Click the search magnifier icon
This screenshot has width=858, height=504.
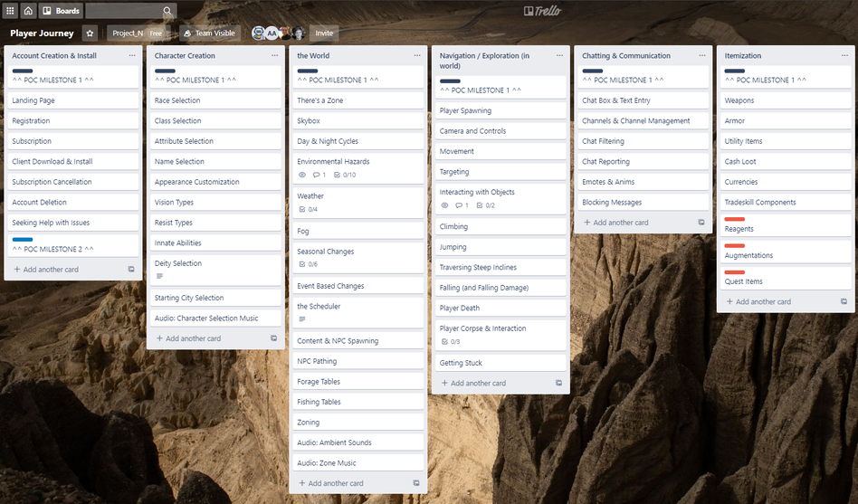point(167,11)
